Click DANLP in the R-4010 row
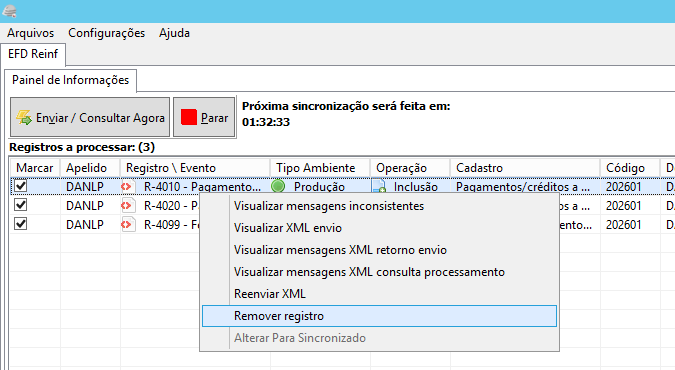 [x=85, y=187]
